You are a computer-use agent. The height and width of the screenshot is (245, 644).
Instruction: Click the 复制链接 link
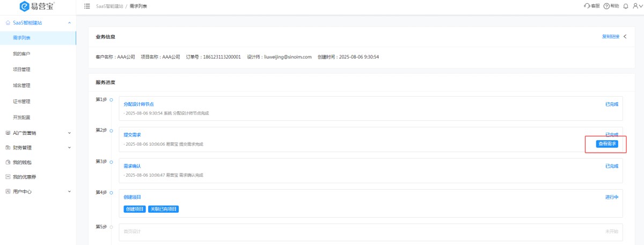[610, 37]
